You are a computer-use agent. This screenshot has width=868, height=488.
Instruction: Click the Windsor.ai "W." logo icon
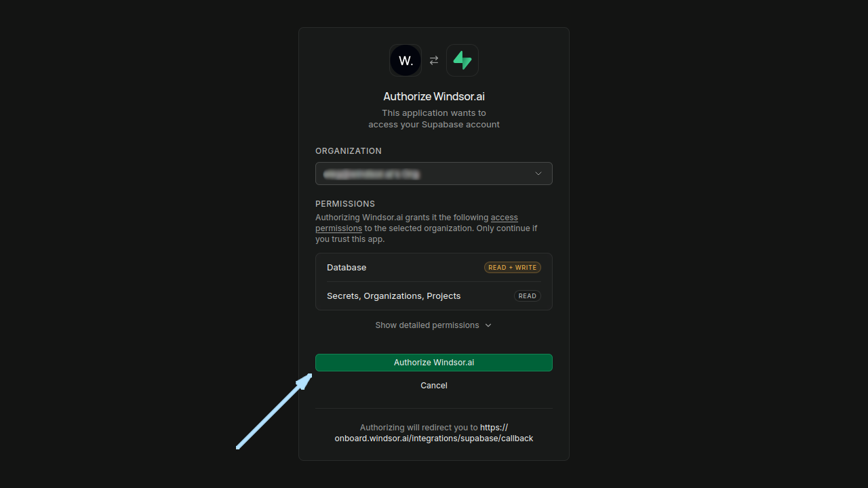(406, 60)
